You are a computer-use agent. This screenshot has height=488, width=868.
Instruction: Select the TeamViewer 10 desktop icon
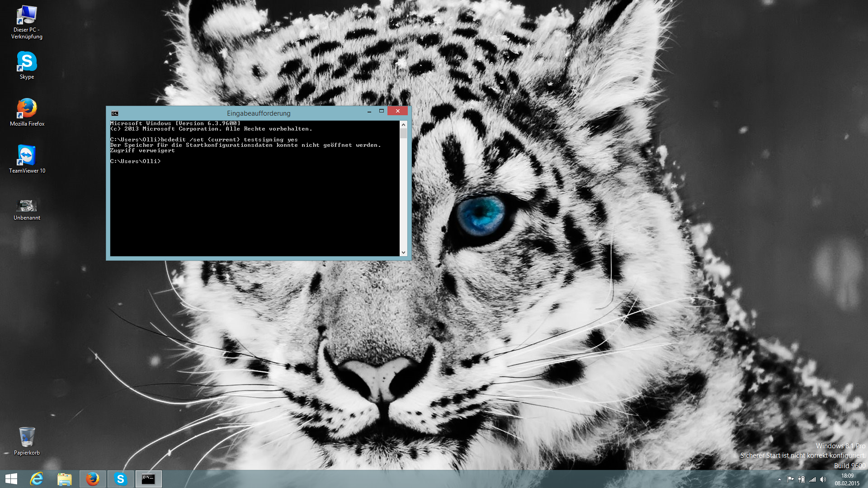[27, 156]
